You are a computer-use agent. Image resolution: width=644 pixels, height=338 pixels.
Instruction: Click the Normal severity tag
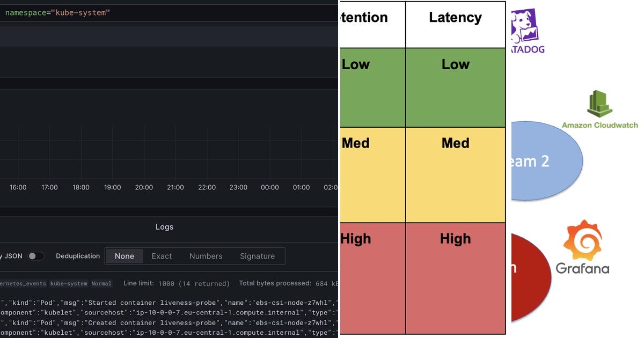[101, 283]
